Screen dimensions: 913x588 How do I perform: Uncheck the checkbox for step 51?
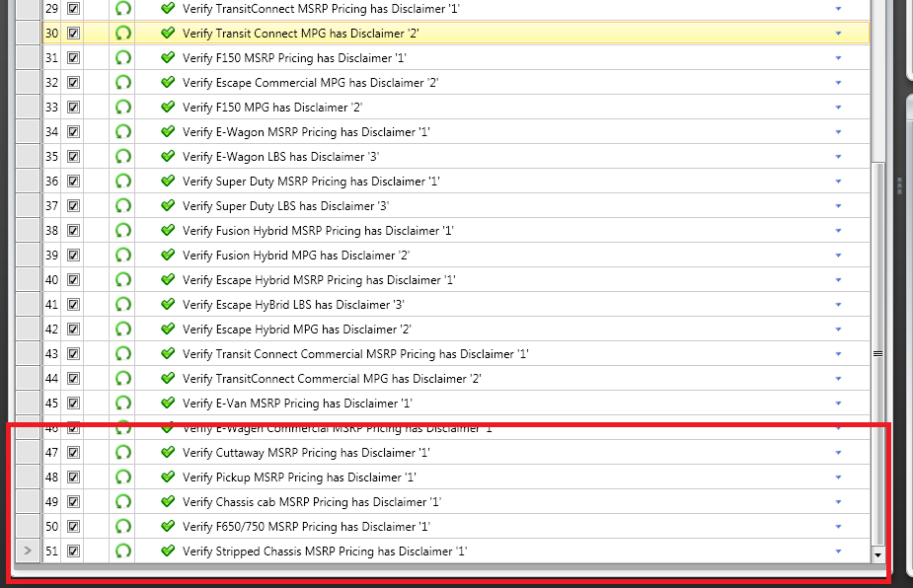pyautogui.click(x=73, y=551)
